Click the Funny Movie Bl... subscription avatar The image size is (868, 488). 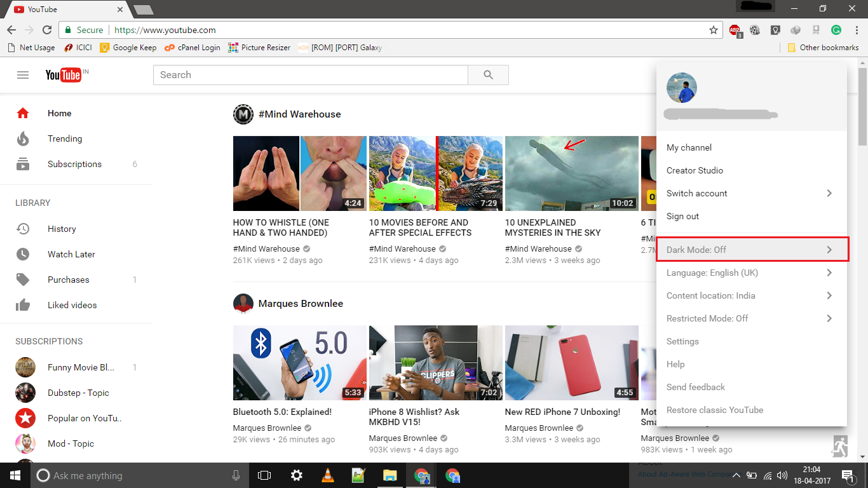click(x=25, y=367)
